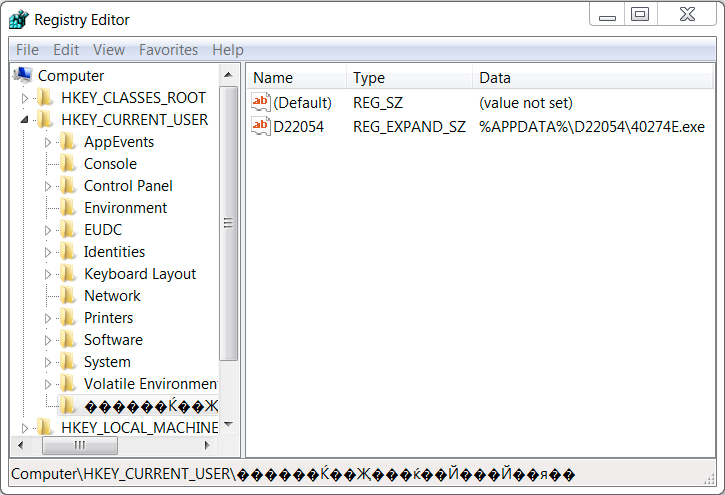
Task: Click the %APPDATA%\D22054\40274E.exe data cell
Action: click(592, 127)
